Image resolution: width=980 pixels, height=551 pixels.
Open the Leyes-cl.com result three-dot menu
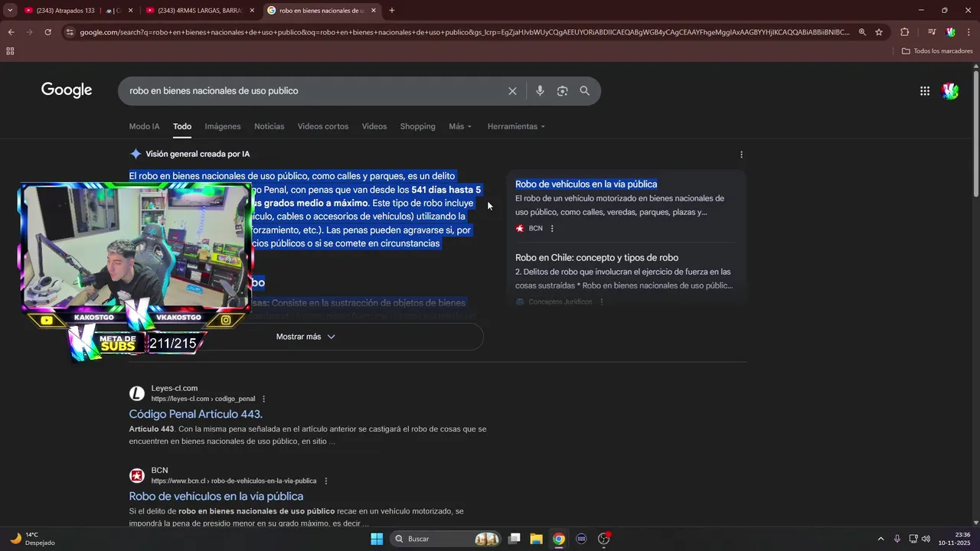click(x=263, y=399)
